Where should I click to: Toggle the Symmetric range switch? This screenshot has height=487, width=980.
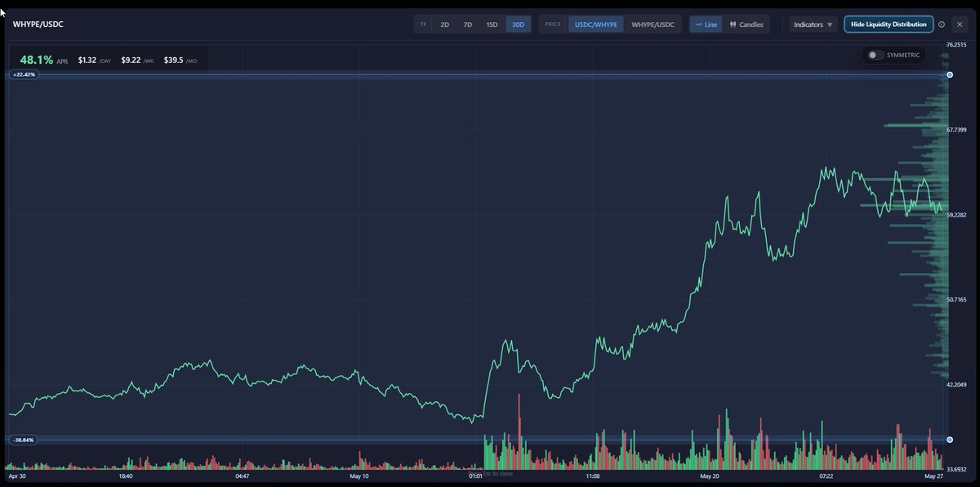tap(876, 55)
